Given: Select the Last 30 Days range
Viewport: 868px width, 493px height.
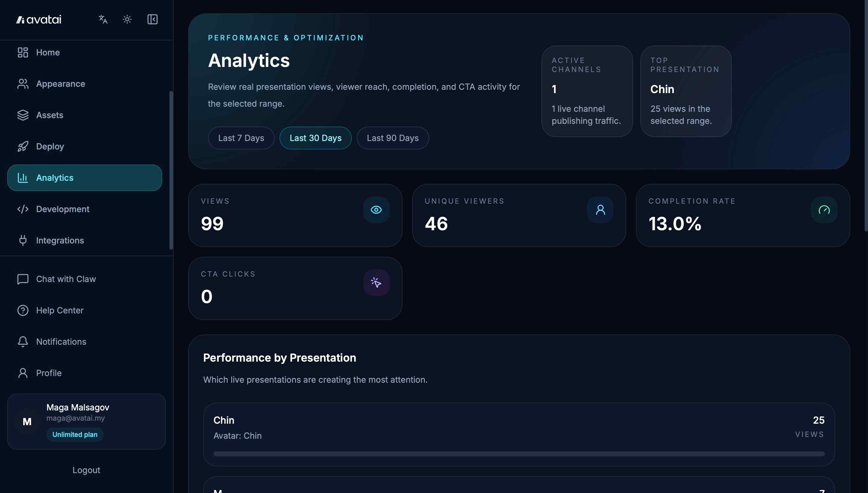Looking at the screenshot, I should (315, 138).
